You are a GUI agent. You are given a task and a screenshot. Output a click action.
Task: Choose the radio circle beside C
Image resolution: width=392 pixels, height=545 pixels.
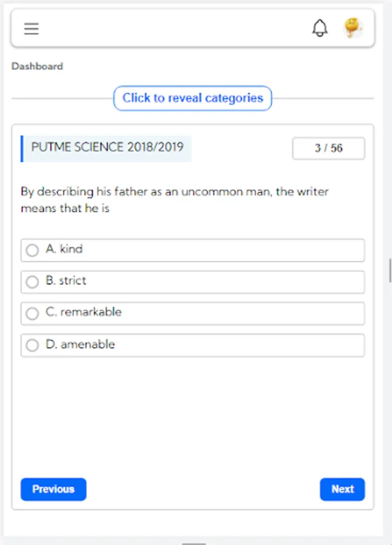pyautogui.click(x=32, y=313)
